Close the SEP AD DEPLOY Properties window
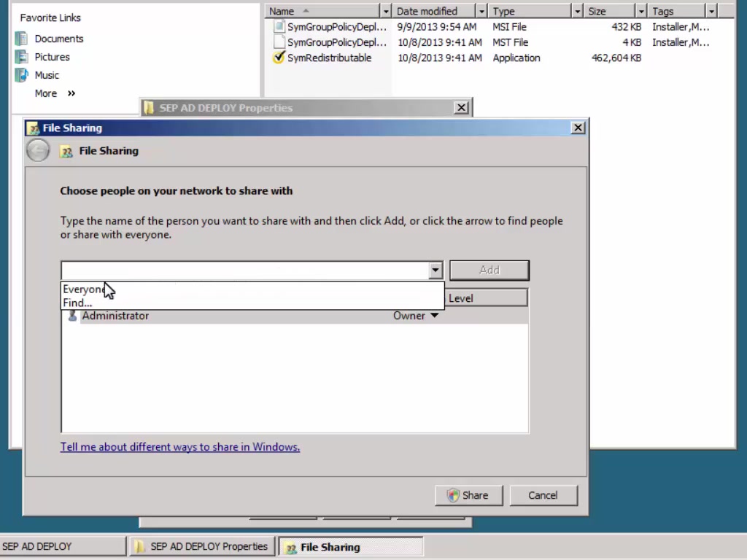Image resolution: width=747 pixels, height=560 pixels. coord(461,108)
